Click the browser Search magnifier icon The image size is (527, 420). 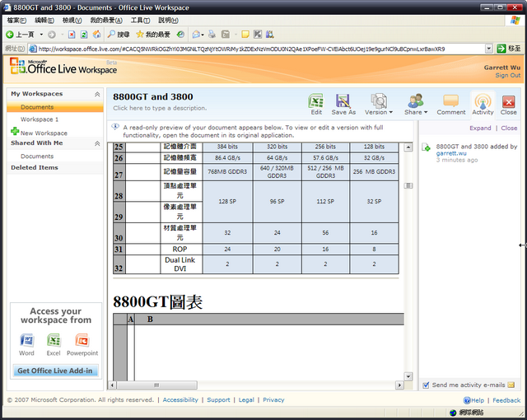click(x=111, y=34)
